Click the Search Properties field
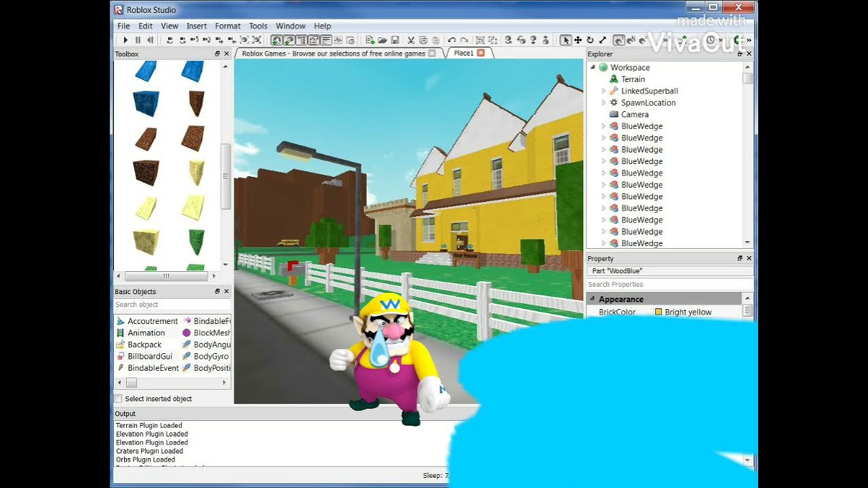Screen dimensions: 868x488 [x=669, y=285]
